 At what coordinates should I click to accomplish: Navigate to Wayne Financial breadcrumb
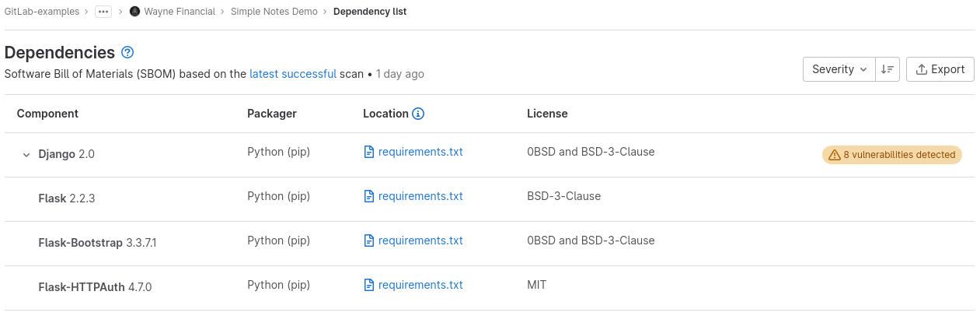[x=180, y=12]
